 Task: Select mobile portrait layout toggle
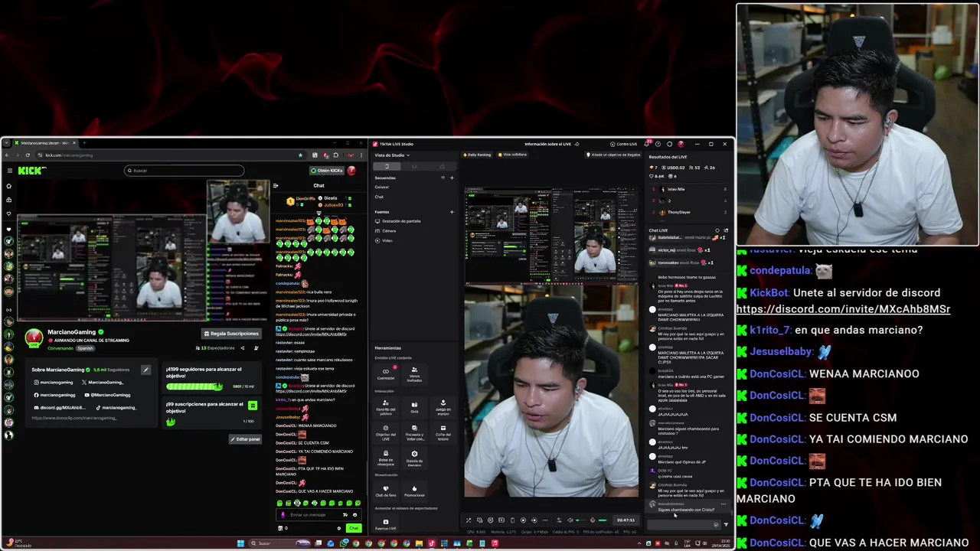(387, 166)
